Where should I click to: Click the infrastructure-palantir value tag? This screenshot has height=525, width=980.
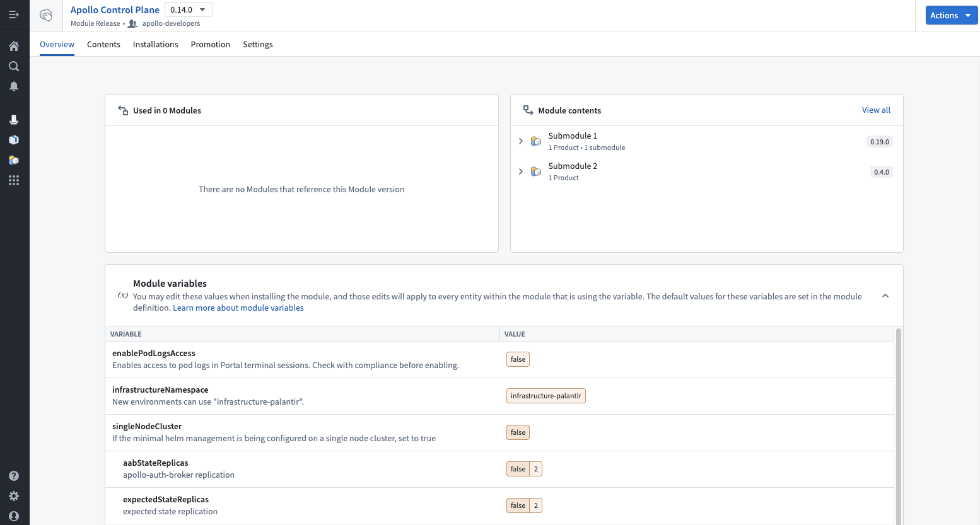(546, 396)
